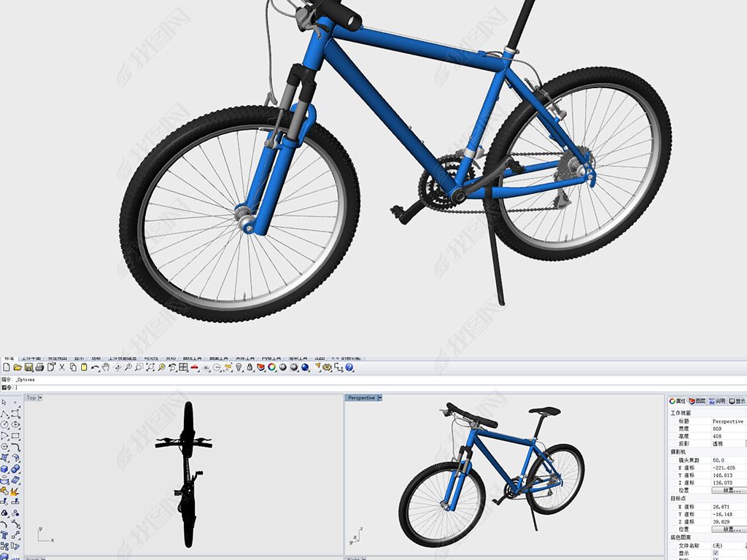
Task: Select the Circle drawing tool
Action: [5, 424]
